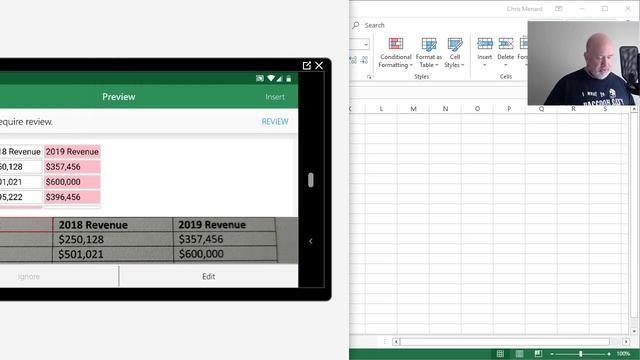Close the phone mirroring window with X

(319, 65)
